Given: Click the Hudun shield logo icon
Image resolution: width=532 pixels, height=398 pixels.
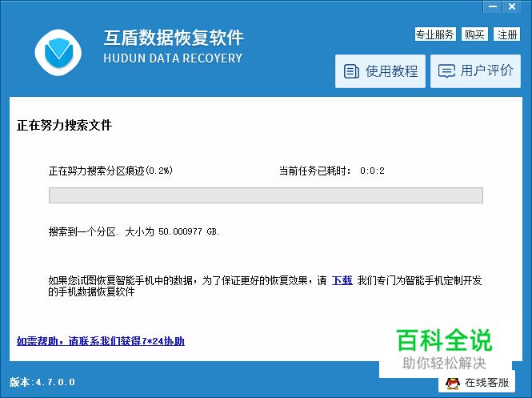Looking at the screenshot, I should [x=58, y=52].
